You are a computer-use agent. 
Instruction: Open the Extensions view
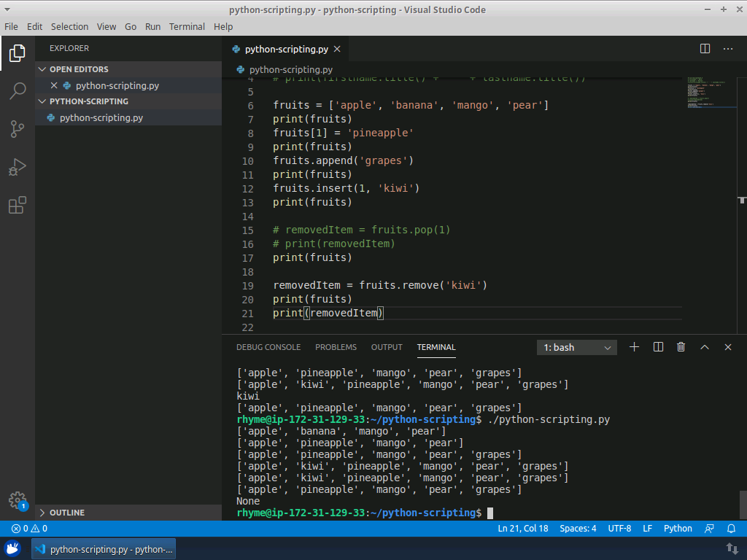click(x=18, y=206)
